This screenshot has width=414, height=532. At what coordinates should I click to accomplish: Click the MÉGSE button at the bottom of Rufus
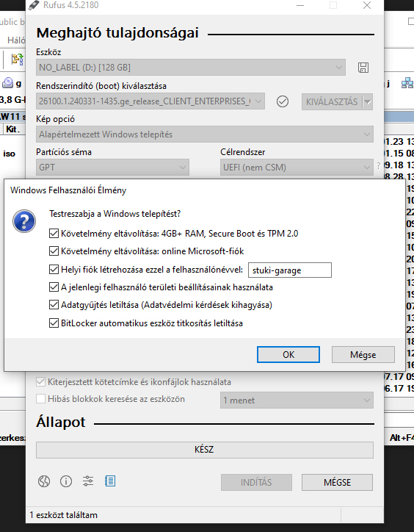337,482
